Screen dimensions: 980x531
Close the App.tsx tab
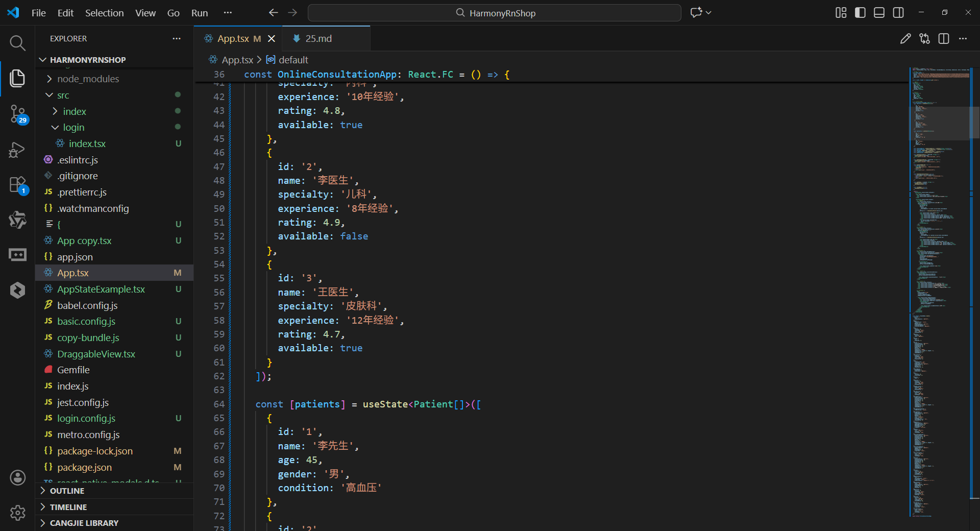click(x=272, y=39)
